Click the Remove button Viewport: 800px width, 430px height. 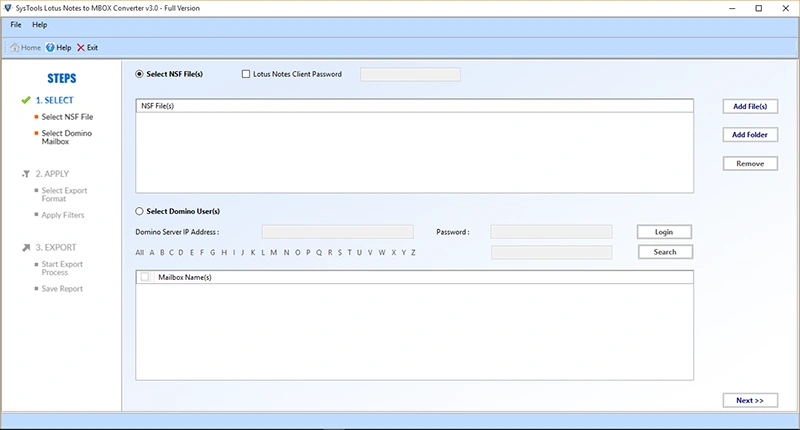pos(750,164)
